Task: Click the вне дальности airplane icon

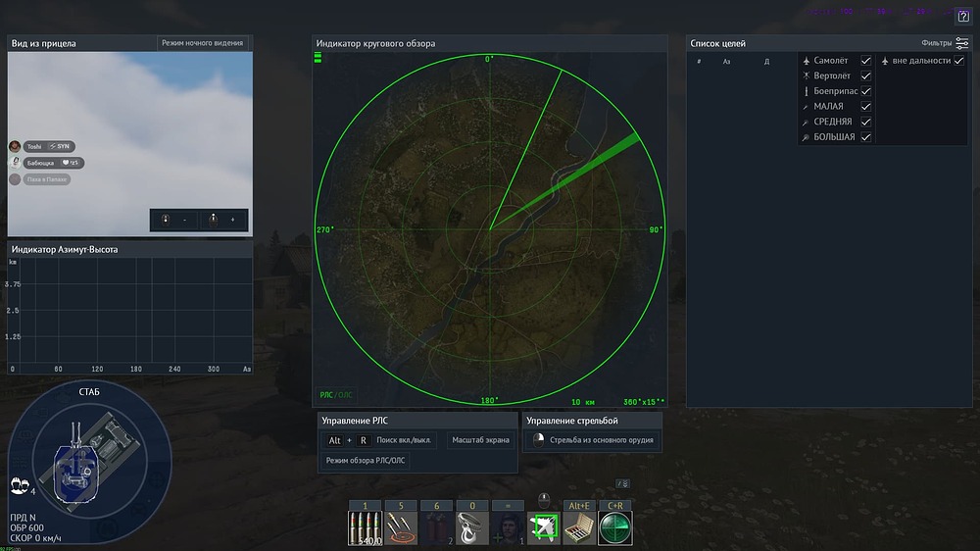Action: pyautogui.click(x=885, y=61)
